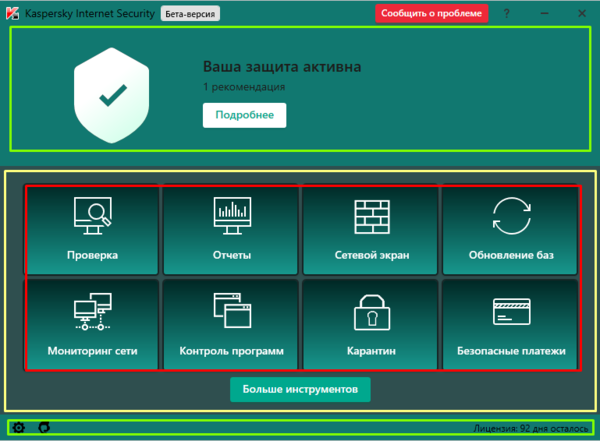
Task: Click the 'Ваша защита активна' heading
Action: pos(282,67)
